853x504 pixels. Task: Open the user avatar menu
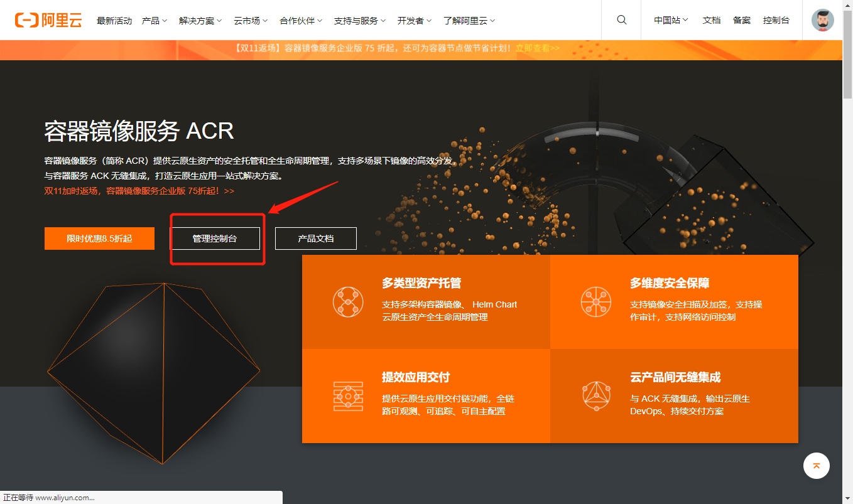point(823,20)
